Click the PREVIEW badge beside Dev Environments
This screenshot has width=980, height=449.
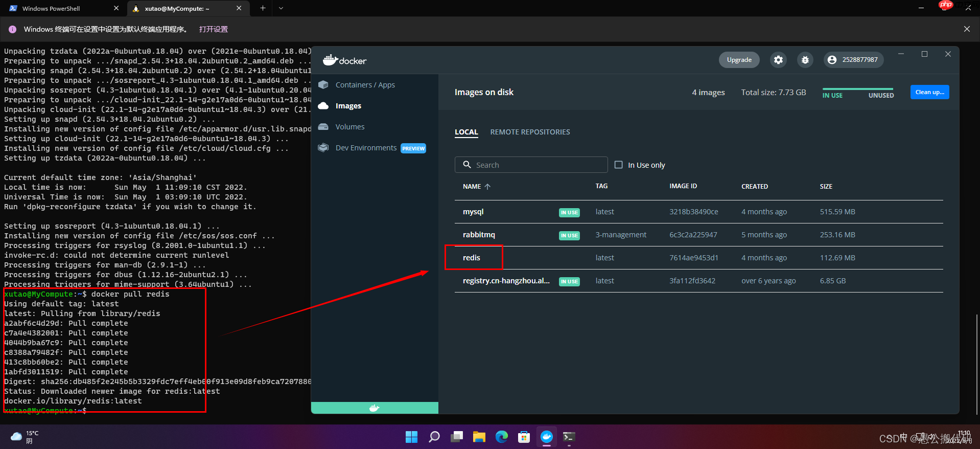pos(413,148)
